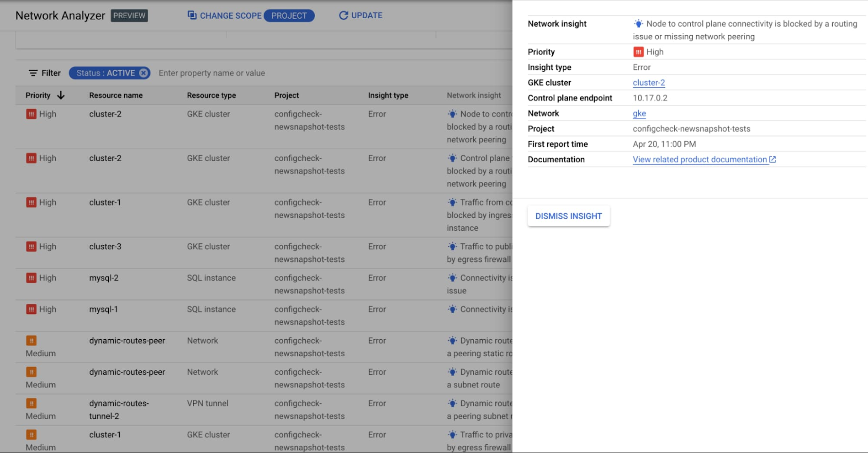The image size is (868, 453).
Task: Select mysql-2 resource name
Action: click(x=104, y=278)
